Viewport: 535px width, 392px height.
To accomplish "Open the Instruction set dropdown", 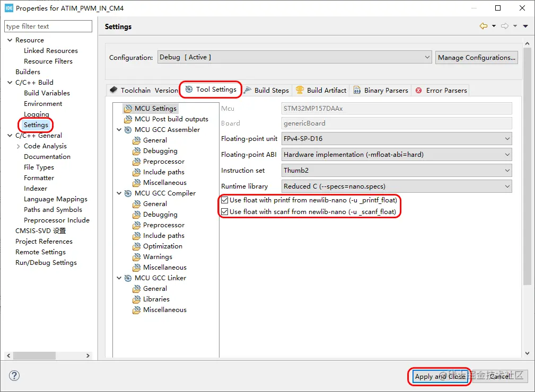I will pos(397,171).
